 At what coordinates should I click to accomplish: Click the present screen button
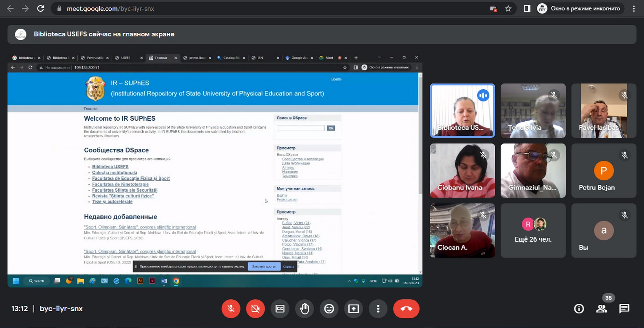tap(353, 309)
